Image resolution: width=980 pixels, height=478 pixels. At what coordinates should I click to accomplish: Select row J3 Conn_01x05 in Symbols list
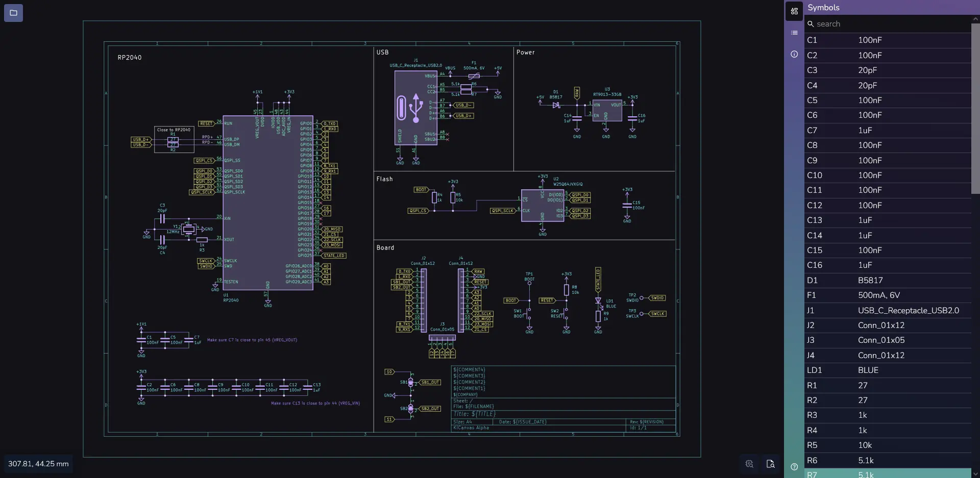(888, 340)
